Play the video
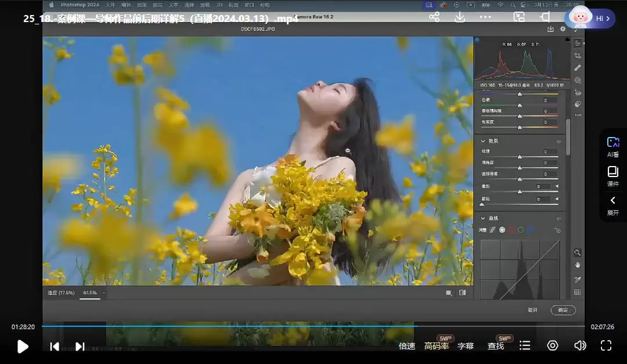The width and height of the screenshot is (627, 364). click(23, 347)
